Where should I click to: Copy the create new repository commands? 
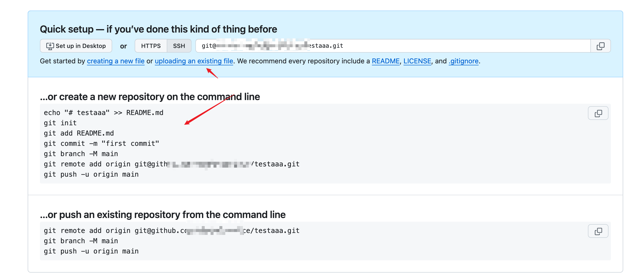pos(598,113)
